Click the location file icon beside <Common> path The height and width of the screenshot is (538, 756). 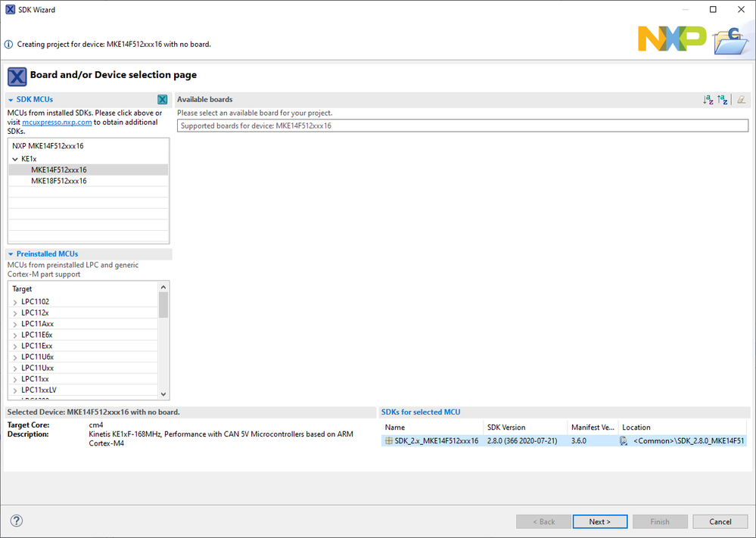click(624, 440)
